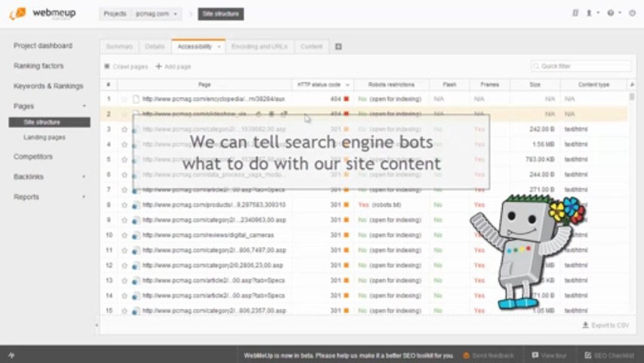Viewport: 644px width, 363px height.
Task: Open Ranking factors section
Action: pyautogui.click(x=39, y=66)
